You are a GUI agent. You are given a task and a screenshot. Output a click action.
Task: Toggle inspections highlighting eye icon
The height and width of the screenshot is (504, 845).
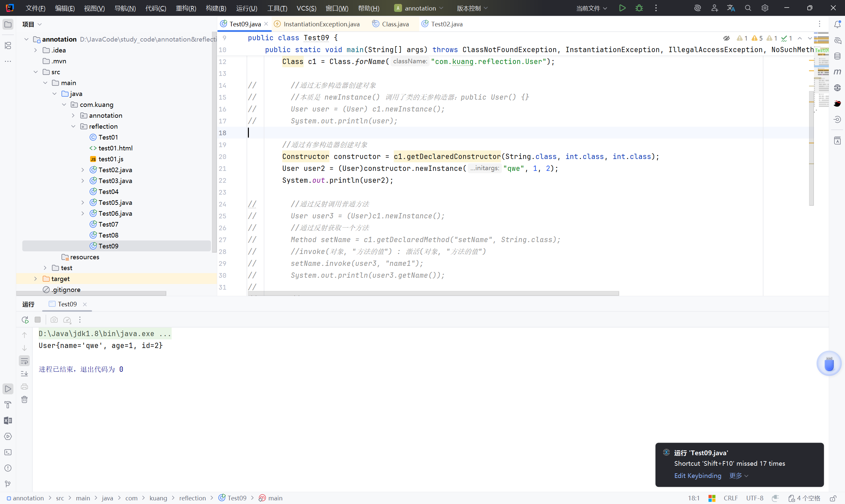tap(727, 38)
